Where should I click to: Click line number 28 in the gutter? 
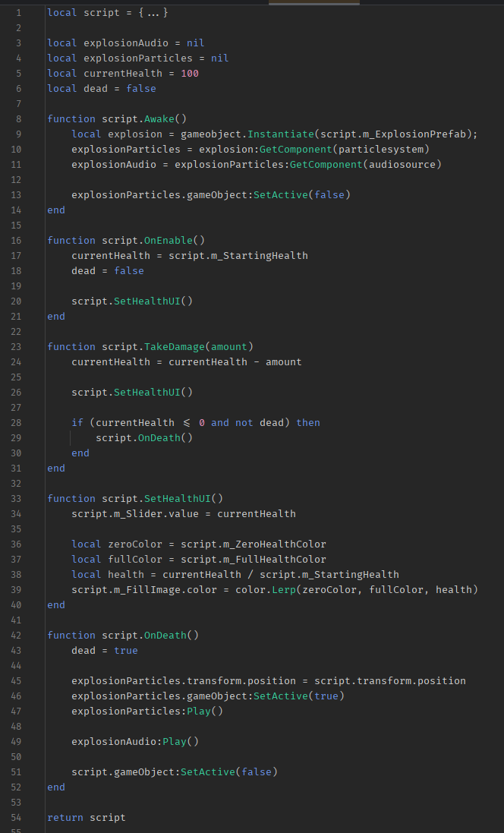click(x=16, y=422)
